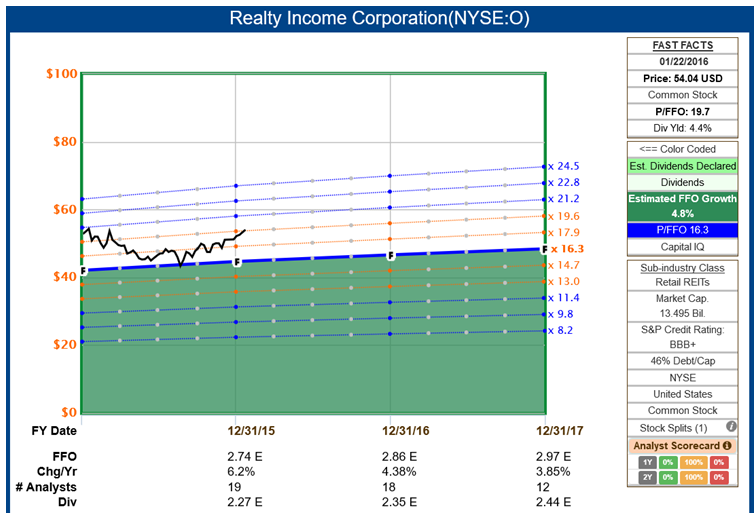Click the Stock Splits info icon
The height and width of the screenshot is (520, 756).
tap(731, 427)
